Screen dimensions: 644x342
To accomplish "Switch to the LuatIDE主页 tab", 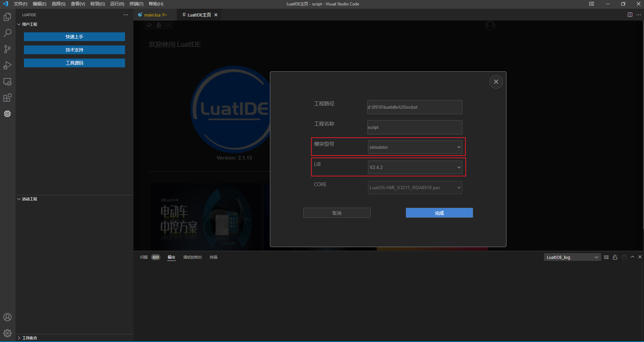I will tap(199, 15).
